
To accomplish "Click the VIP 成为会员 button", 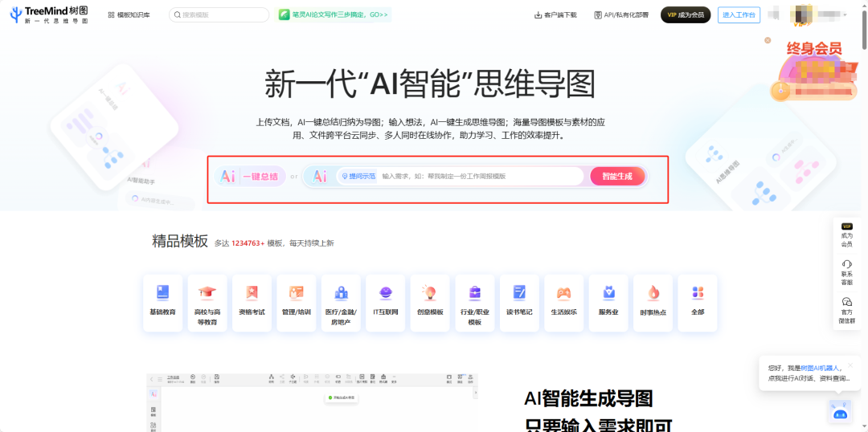I will 686,15.
